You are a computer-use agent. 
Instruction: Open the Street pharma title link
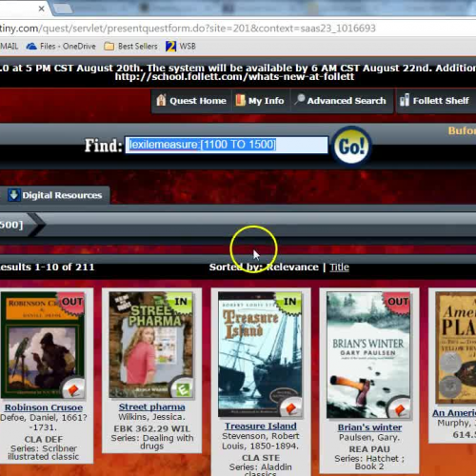[x=151, y=407]
